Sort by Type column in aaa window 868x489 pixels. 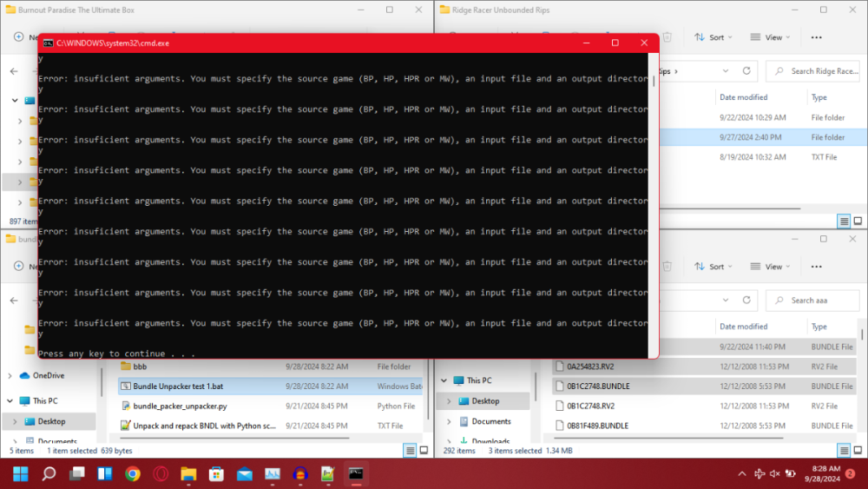819,327
